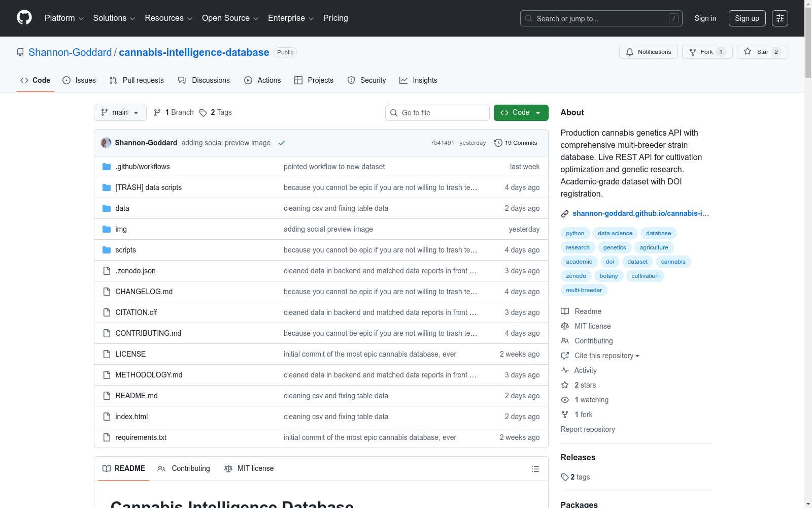Screen dimensions: 812x508
Task: Open the Pricing link
Action: point(335,18)
